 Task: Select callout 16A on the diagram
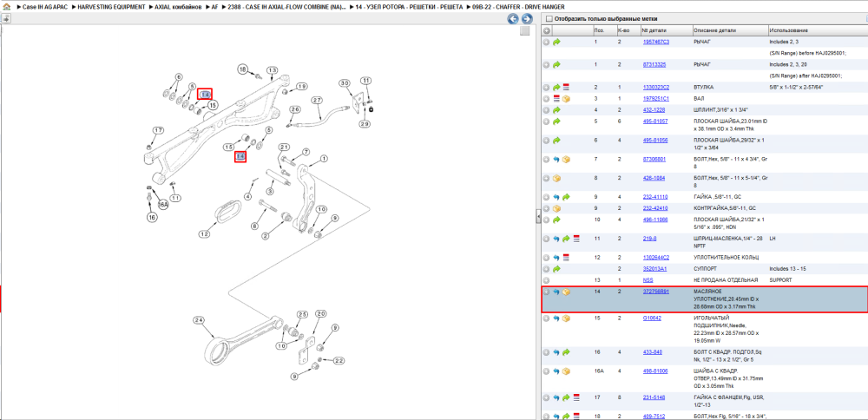click(163, 205)
